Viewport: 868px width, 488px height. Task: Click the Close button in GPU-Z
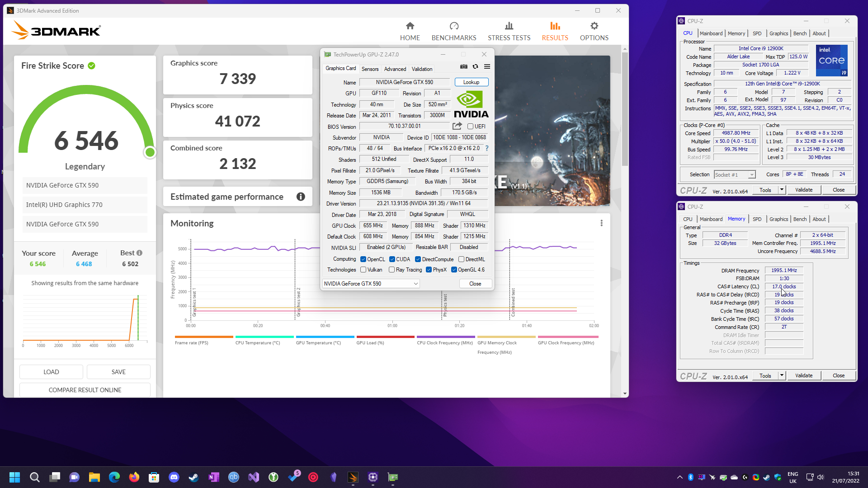pos(475,284)
